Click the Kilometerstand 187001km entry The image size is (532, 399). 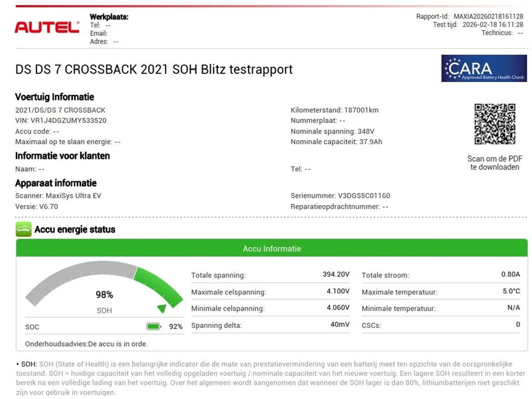[x=334, y=110]
